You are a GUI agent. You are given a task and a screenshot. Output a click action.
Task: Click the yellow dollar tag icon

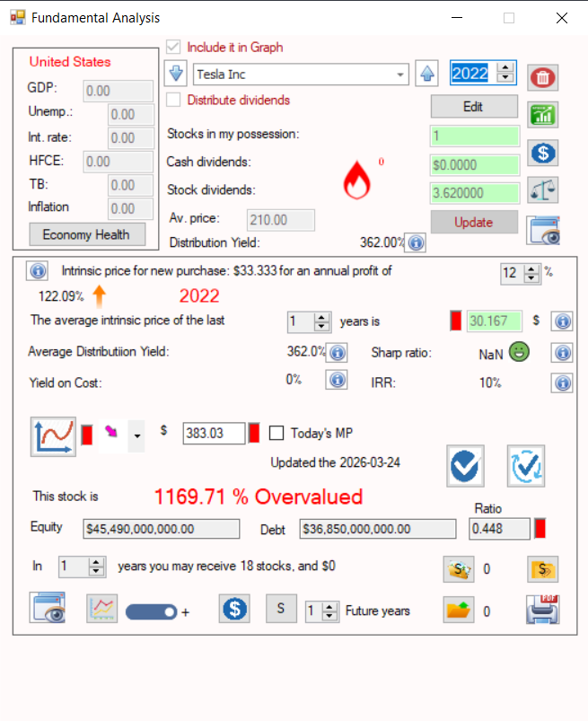(542, 569)
